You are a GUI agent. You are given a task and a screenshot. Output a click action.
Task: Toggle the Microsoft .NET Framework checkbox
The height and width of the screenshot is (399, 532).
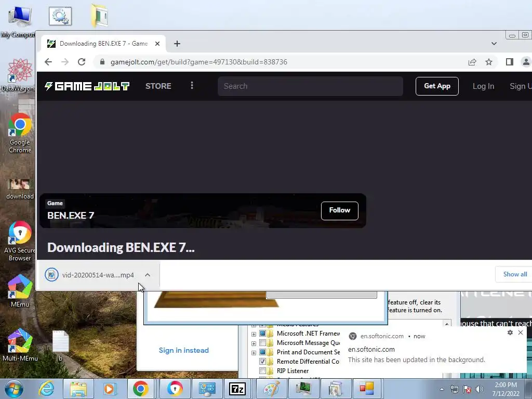(x=262, y=334)
